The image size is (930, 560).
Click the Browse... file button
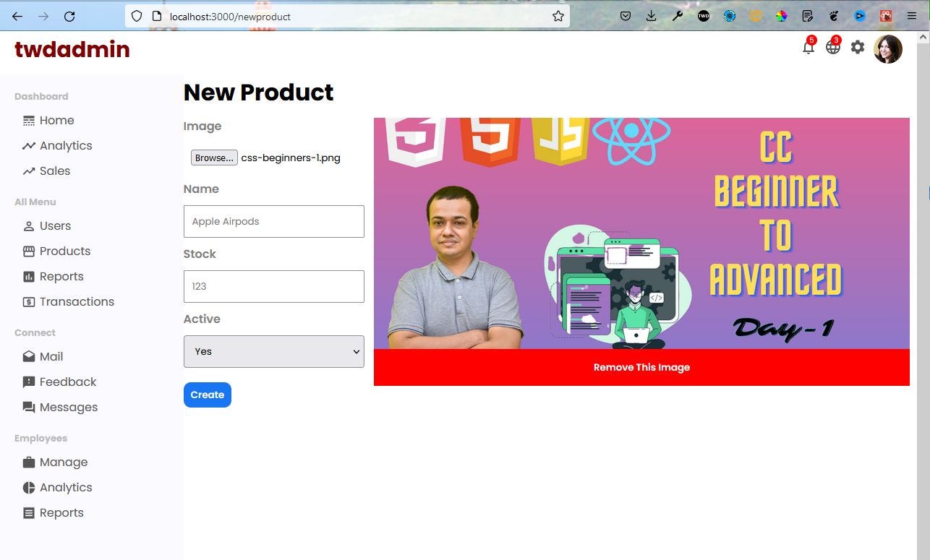pyautogui.click(x=214, y=158)
